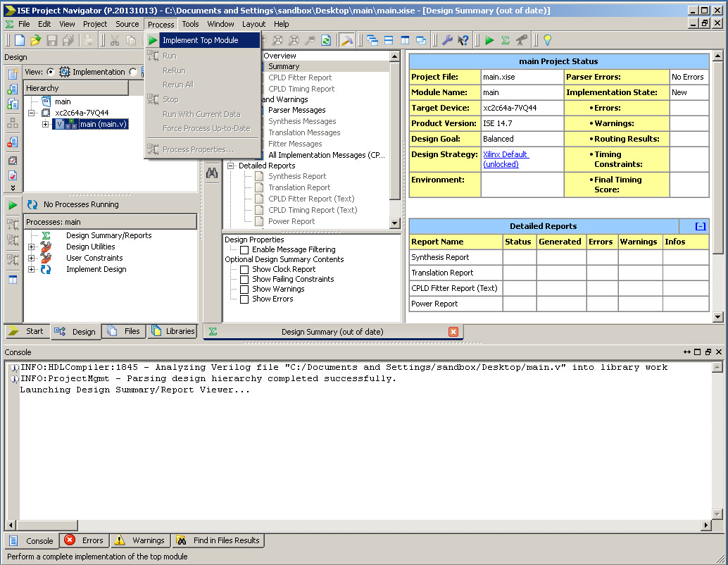The width and height of the screenshot is (728, 565).
Task: Switch to the Warnings console tab
Action: (x=139, y=540)
